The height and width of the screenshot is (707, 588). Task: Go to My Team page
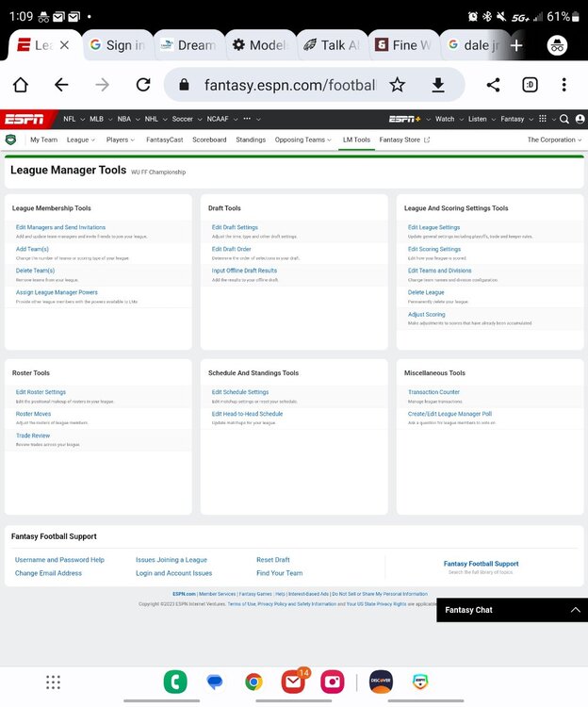[x=43, y=140]
